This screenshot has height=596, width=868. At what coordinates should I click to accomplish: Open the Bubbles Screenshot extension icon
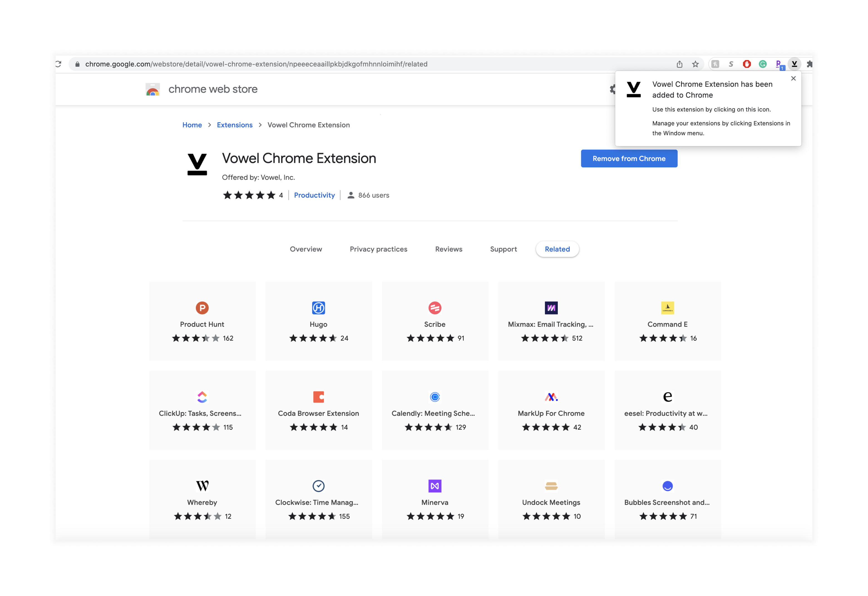click(x=667, y=486)
